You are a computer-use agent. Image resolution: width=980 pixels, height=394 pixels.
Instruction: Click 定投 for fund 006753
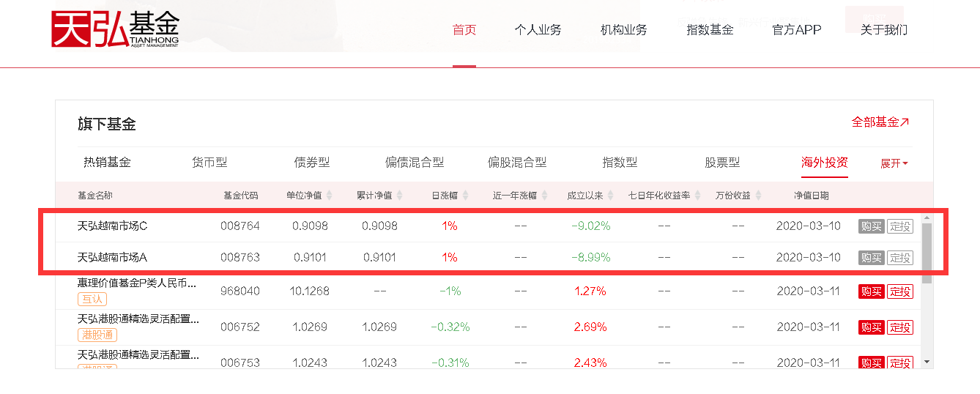click(x=900, y=363)
